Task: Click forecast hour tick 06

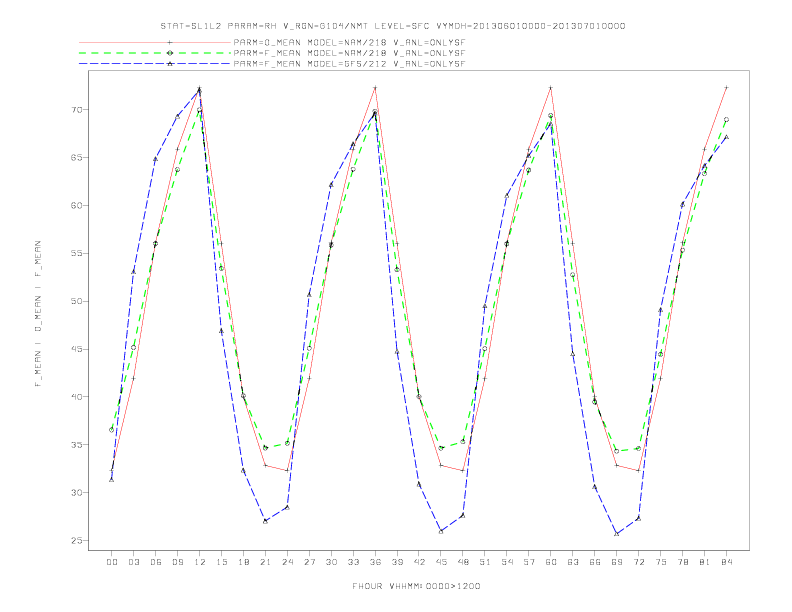Action: (156, 562)
